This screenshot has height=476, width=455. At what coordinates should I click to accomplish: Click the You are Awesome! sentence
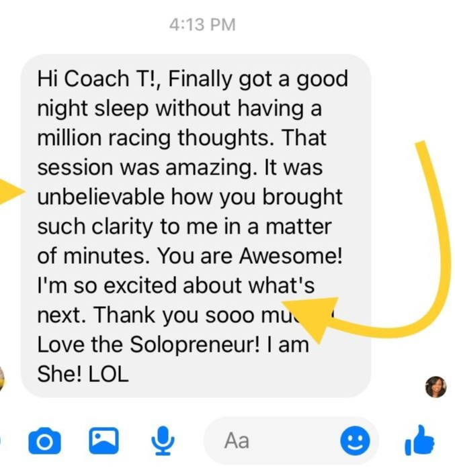click(249, 256)
